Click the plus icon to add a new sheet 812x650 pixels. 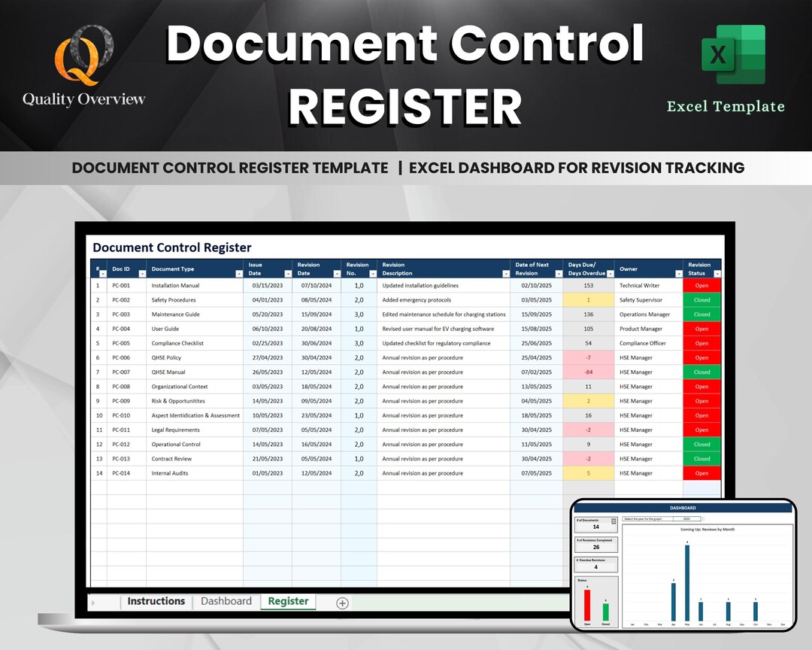click(342, 603)
